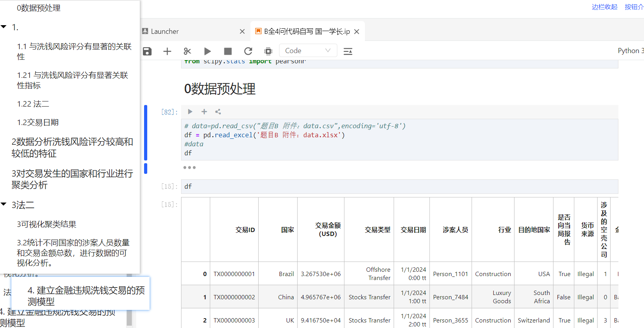
Task: Go to the 1.2交易日期 outline item
Action: pos(38,122)
